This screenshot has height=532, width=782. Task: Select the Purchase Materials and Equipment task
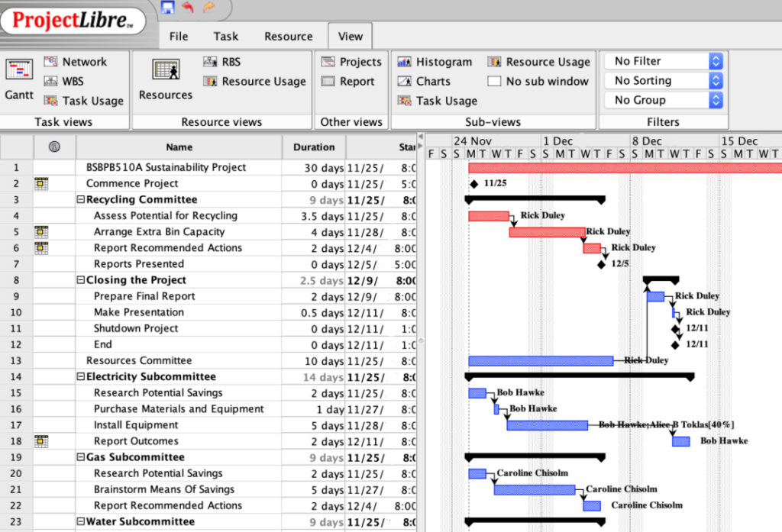pos(179,409)
